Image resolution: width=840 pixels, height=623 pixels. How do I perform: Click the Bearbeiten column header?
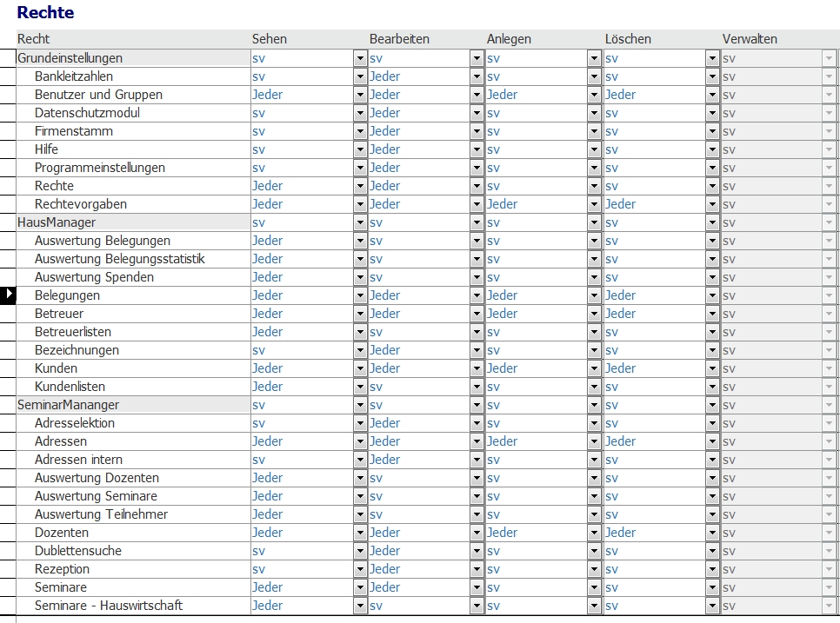tap(399, 39)
